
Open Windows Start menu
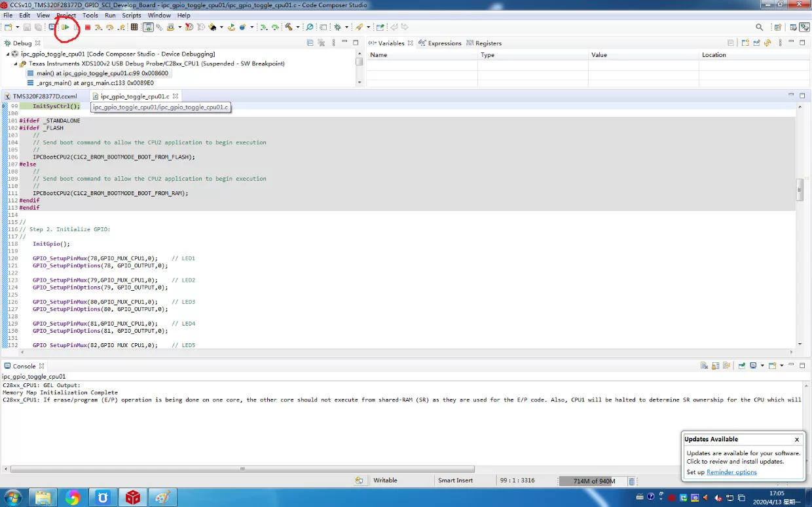point(12,497)
